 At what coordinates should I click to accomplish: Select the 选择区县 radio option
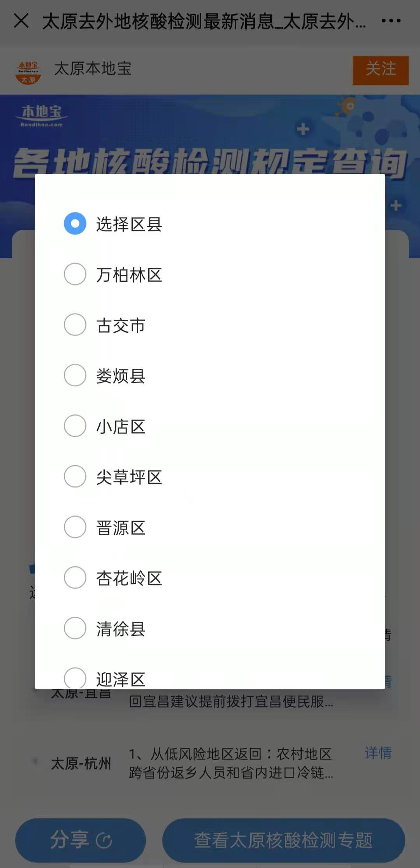click(x=75, y=224)
